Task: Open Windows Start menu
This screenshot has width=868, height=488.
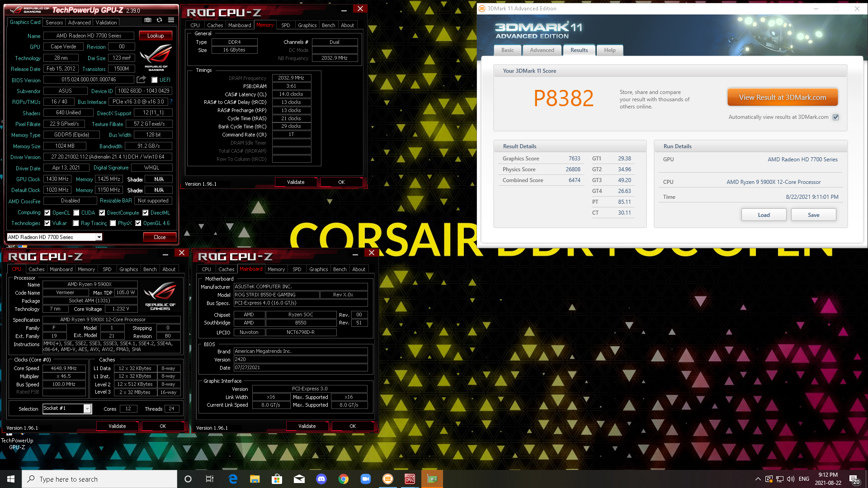Action: pyautogui.click(x=11, y=479)
